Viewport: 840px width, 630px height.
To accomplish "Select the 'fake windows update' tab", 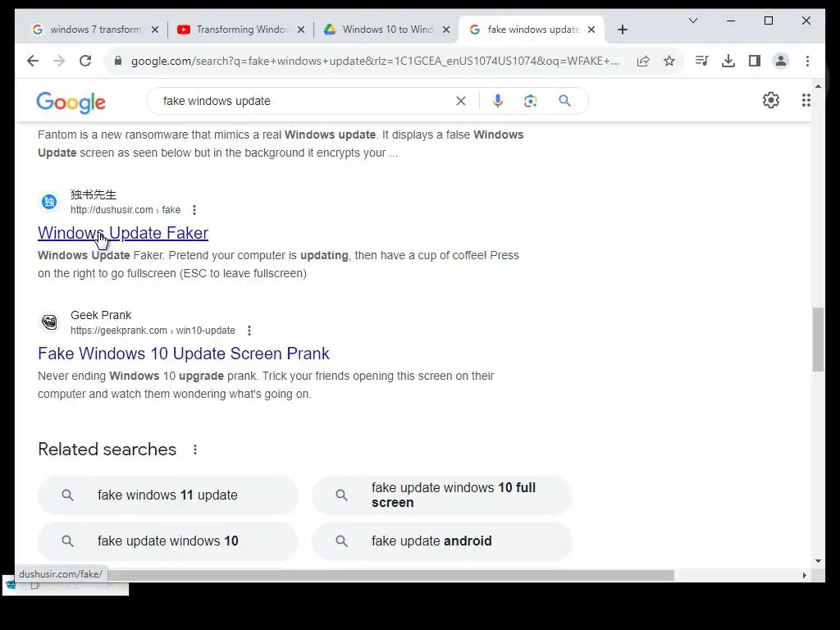I will point(531,30).
